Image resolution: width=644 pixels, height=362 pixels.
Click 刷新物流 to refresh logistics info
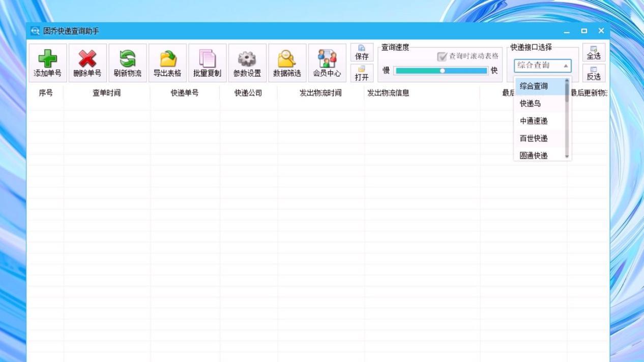click(127, 63)
